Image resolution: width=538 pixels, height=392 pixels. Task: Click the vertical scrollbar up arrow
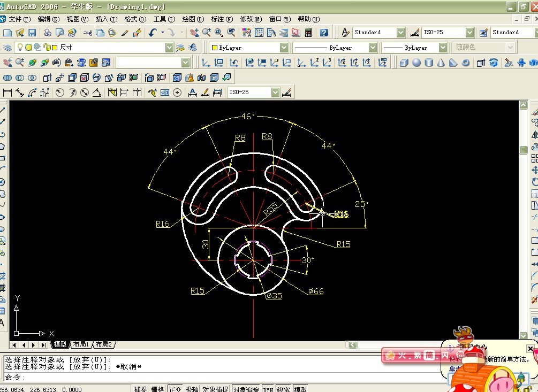click(523, 105)
